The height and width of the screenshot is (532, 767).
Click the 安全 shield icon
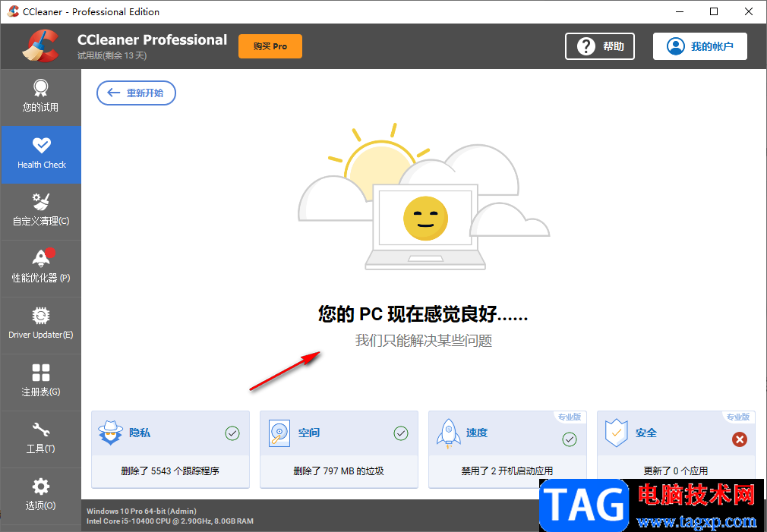coord(616,433)
